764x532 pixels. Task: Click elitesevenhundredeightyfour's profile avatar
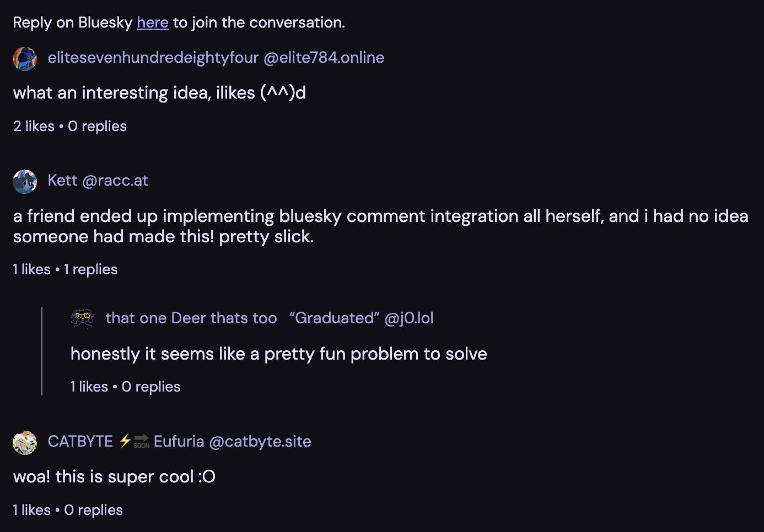25,58
